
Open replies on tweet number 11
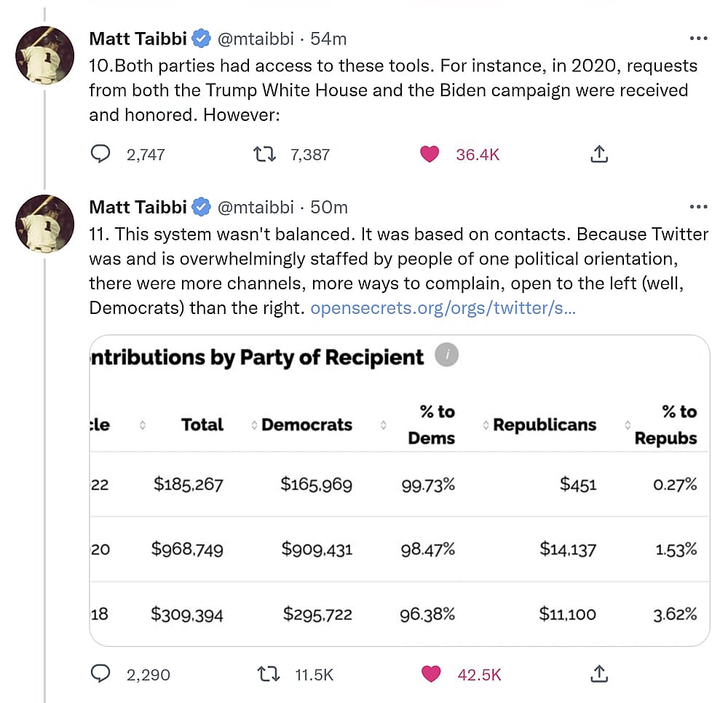(x=102, y=674)
